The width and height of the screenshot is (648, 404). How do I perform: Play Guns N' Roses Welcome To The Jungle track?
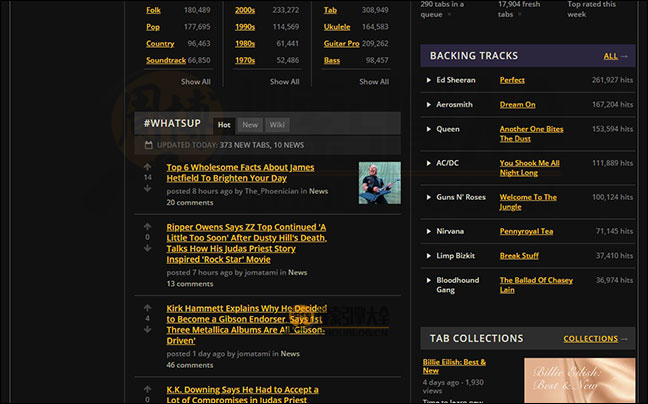tap(429, 197)
